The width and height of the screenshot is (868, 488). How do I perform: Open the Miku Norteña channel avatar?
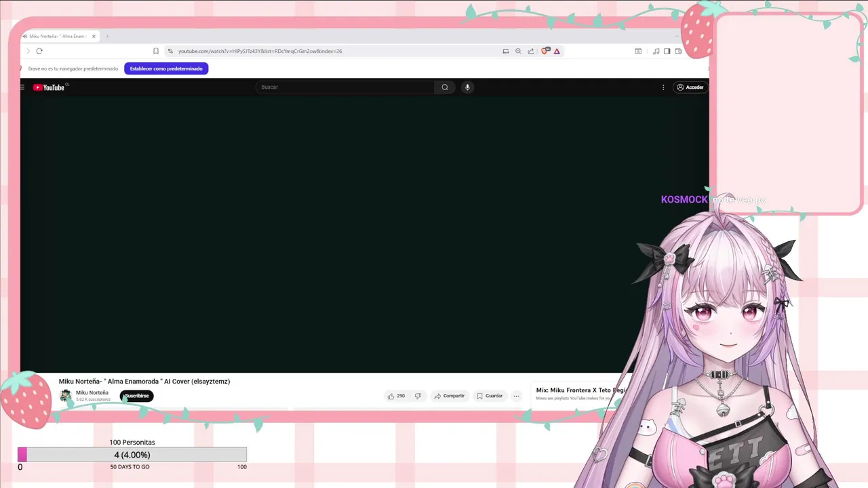pyautogui.click(x=65, y=396)
